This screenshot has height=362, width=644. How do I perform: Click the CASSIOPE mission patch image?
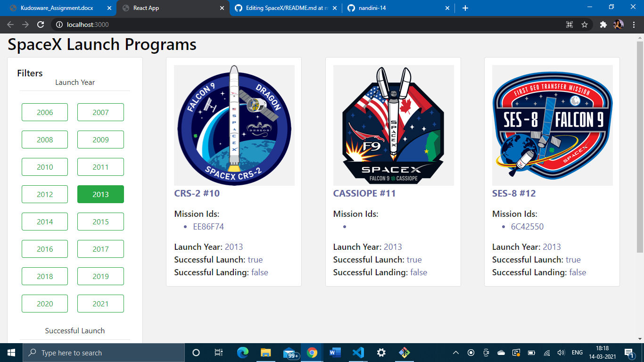[394, 125]
